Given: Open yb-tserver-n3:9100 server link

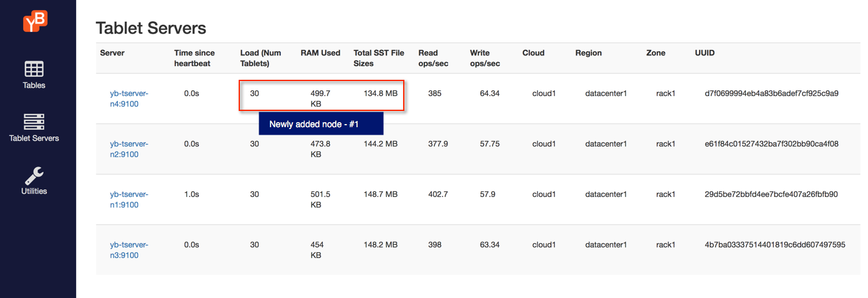Looking at the screenshot, I should 129,251.
